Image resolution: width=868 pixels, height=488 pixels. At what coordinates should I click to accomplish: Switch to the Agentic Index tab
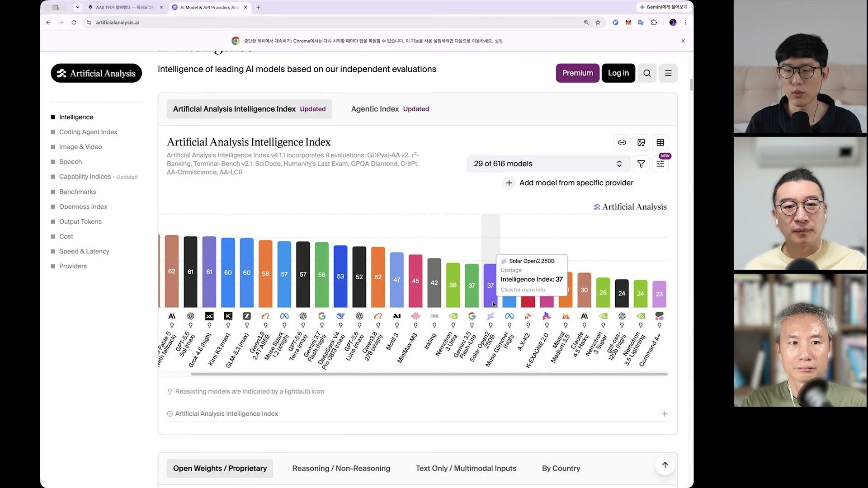(390, 109)
